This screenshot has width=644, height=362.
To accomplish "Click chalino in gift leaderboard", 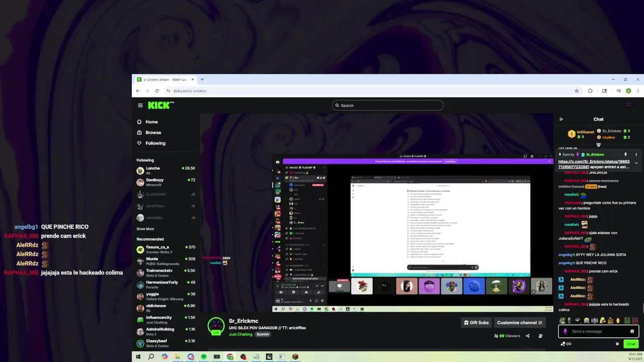I will click(609, 137).
